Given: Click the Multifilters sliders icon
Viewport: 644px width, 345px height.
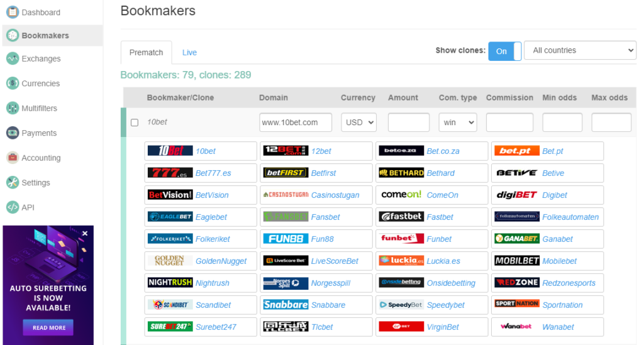Looking at the screenshot, I should (x=13, y=108).
